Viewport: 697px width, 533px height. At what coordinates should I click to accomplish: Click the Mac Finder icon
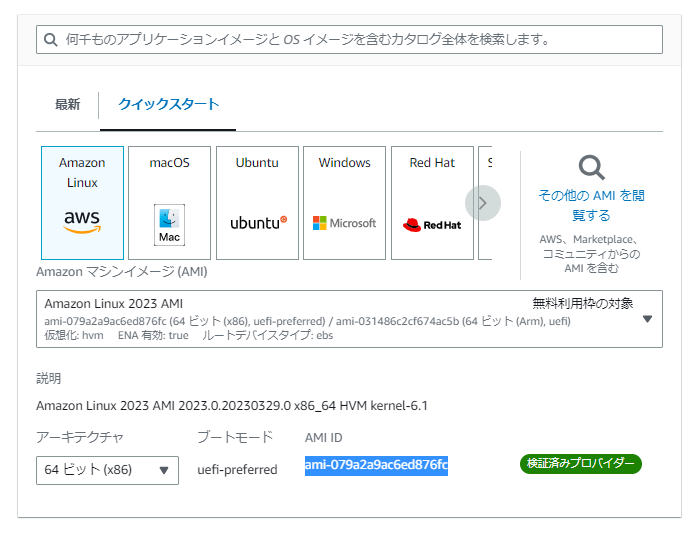[x=169, y=224]
